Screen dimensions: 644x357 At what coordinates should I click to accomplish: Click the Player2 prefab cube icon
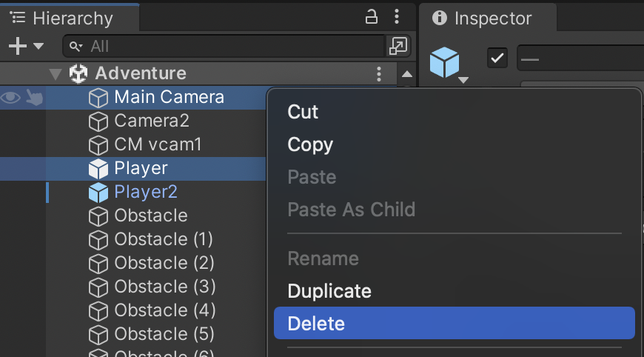(98, 193)
